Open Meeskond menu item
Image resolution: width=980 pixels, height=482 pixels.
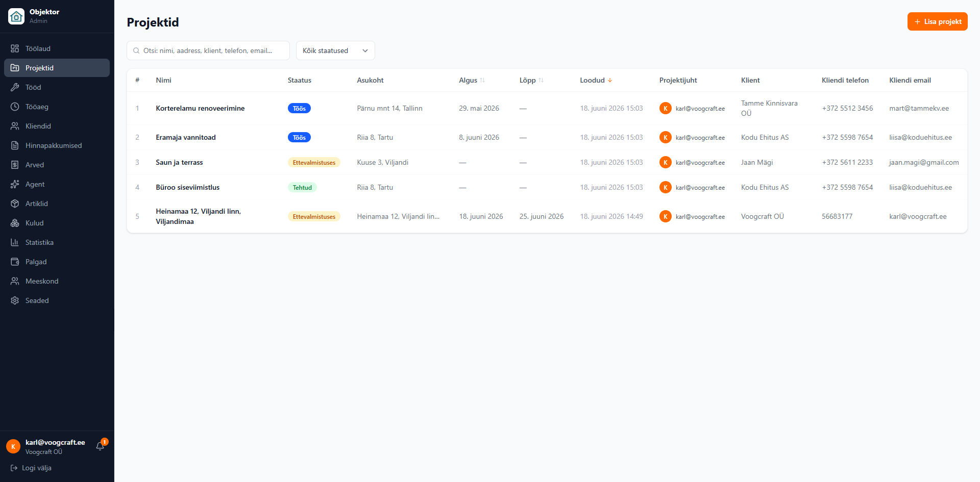point(57,281)
